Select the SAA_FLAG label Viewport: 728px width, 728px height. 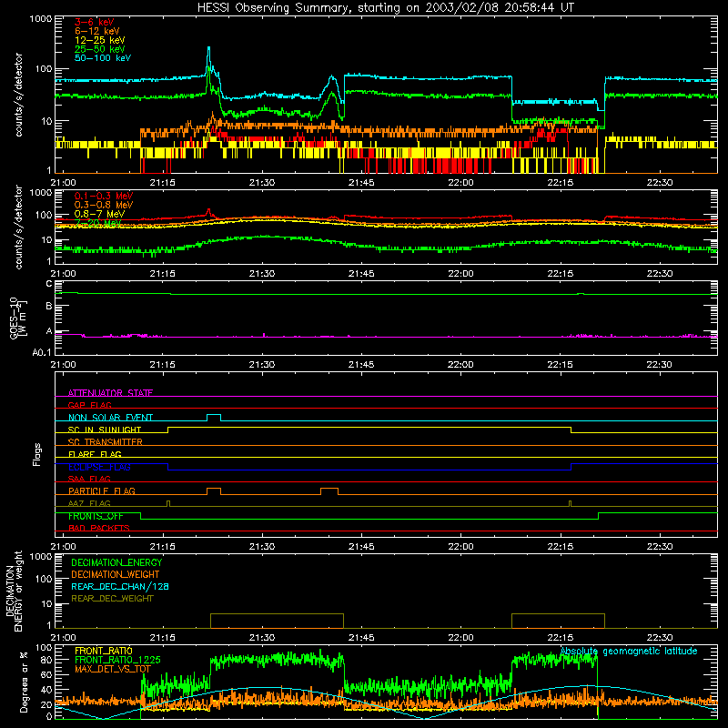[89, 479]
